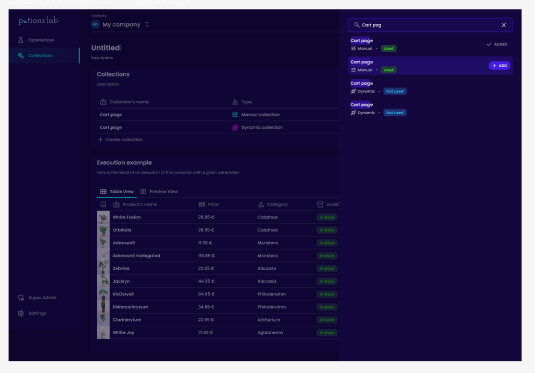Select the Jacklyn product name
Screen dimensions: 535x373
tap(121, 282)
